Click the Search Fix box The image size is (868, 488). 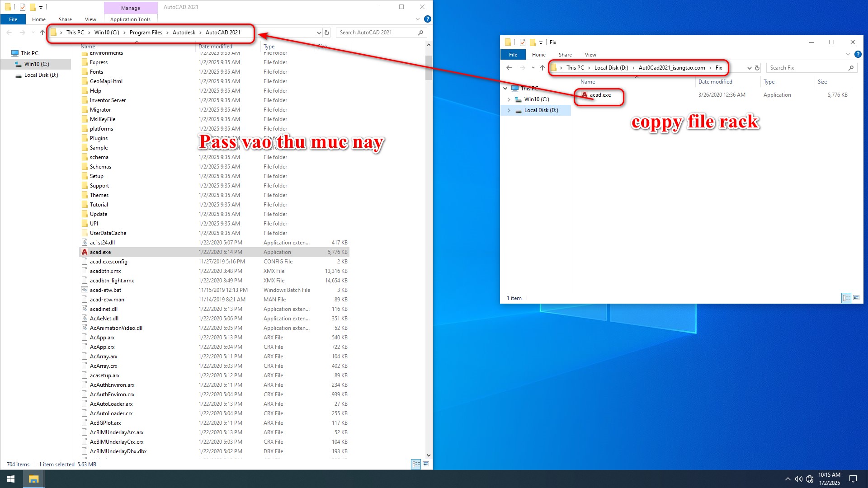tap(811, 68)
